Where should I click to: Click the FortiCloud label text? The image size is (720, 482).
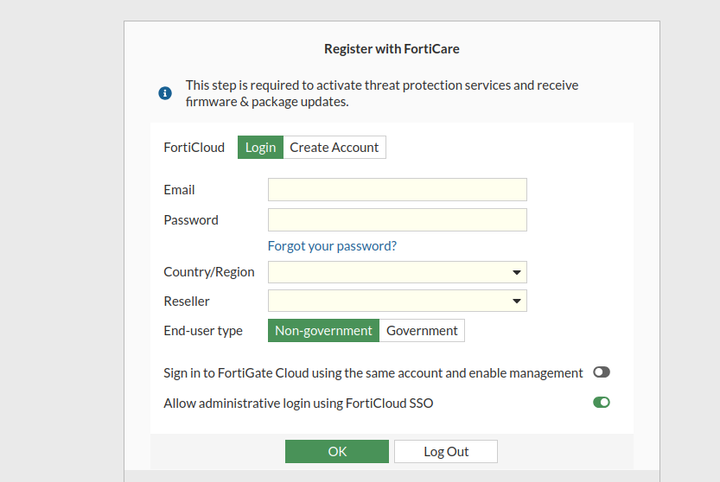tap(194, 147)
